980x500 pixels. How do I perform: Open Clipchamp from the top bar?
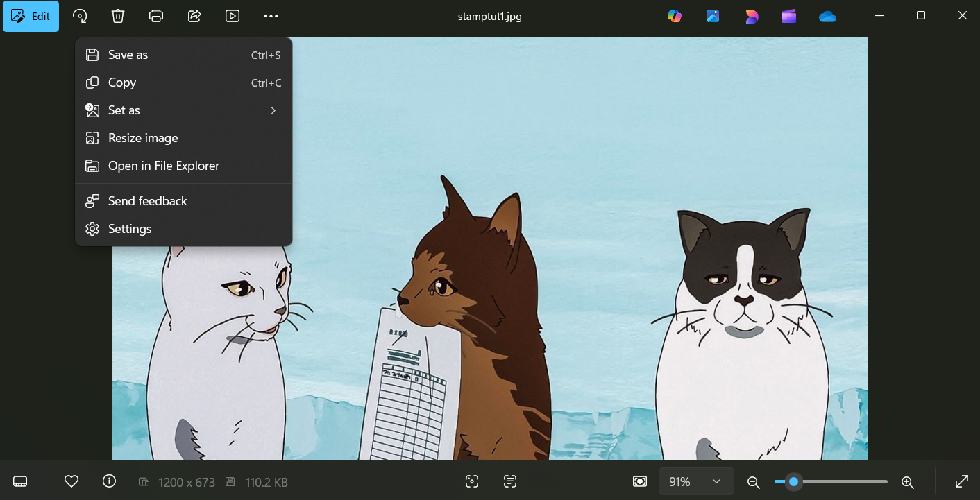pos(789,16)
